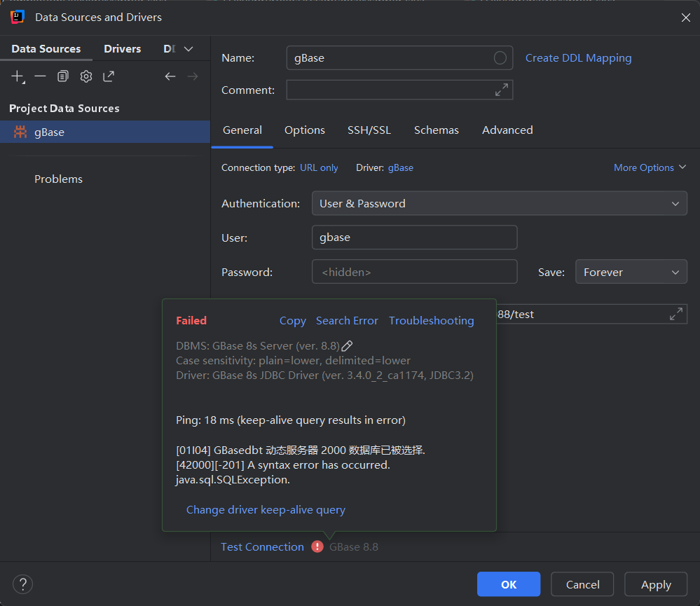Click Change driver keep-alive query link
The image size is (700, 606).
coord(266,509)
